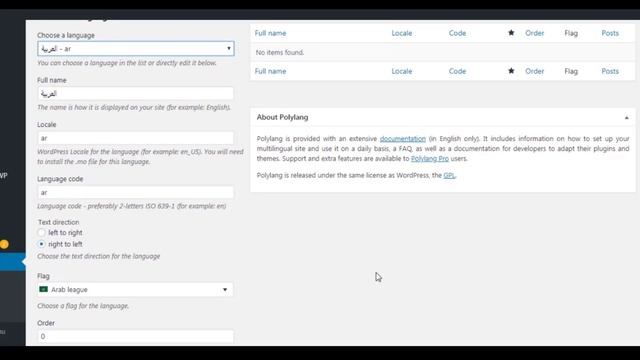Click Posts in table footer row

tap(610, 71)
